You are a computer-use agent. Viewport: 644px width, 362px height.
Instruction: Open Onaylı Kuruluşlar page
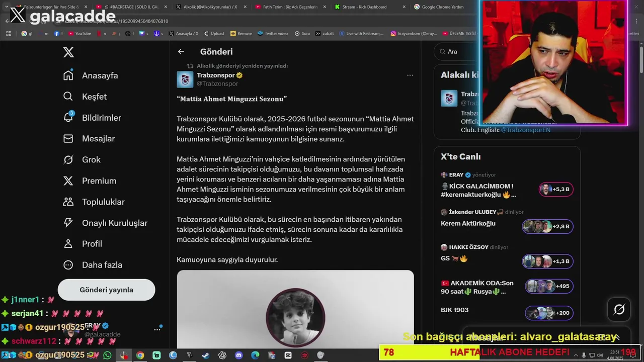[x=105, y=223]
